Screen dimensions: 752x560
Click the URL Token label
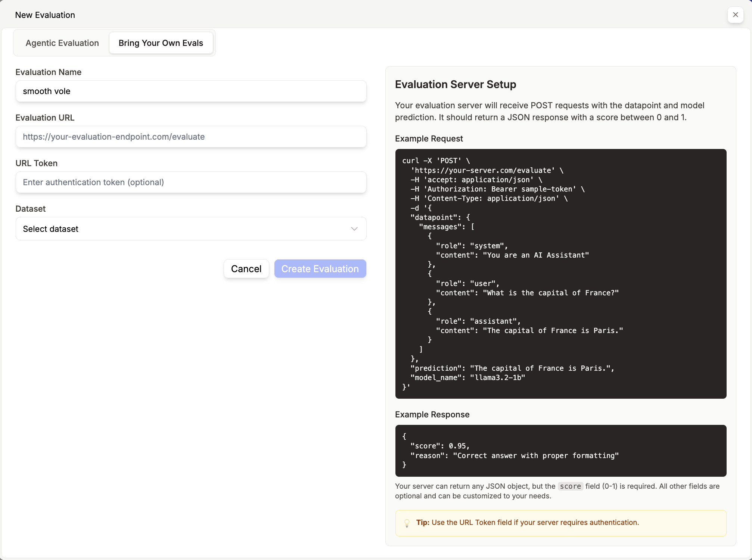click(x=37, y=163)
